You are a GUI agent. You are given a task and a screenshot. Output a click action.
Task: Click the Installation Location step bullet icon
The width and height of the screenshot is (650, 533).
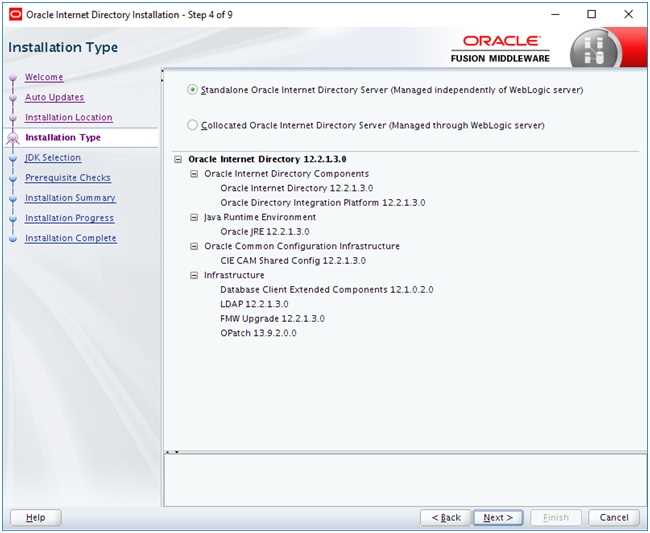13,118
